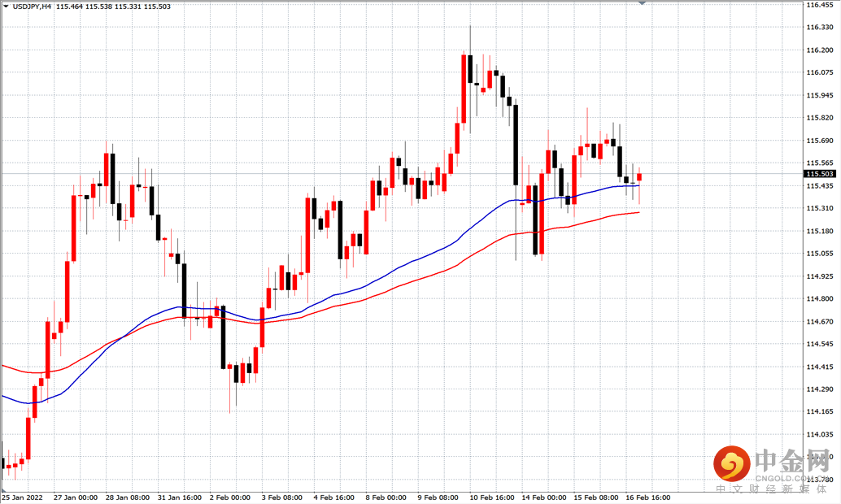Click the 114.670 price axis label
The width and height of the screenshot is (841, 504).
click(x=820, y=322)
